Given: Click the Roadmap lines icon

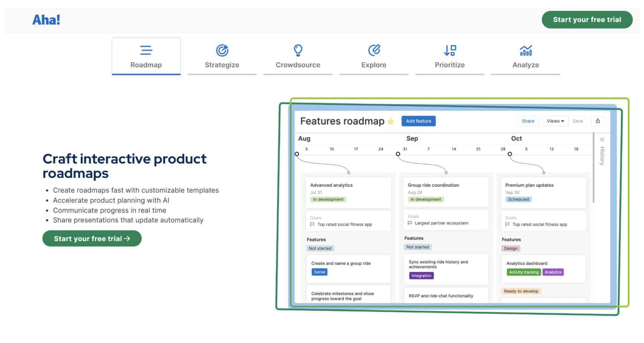Looking at the screenshot, I should coord(146,50).
